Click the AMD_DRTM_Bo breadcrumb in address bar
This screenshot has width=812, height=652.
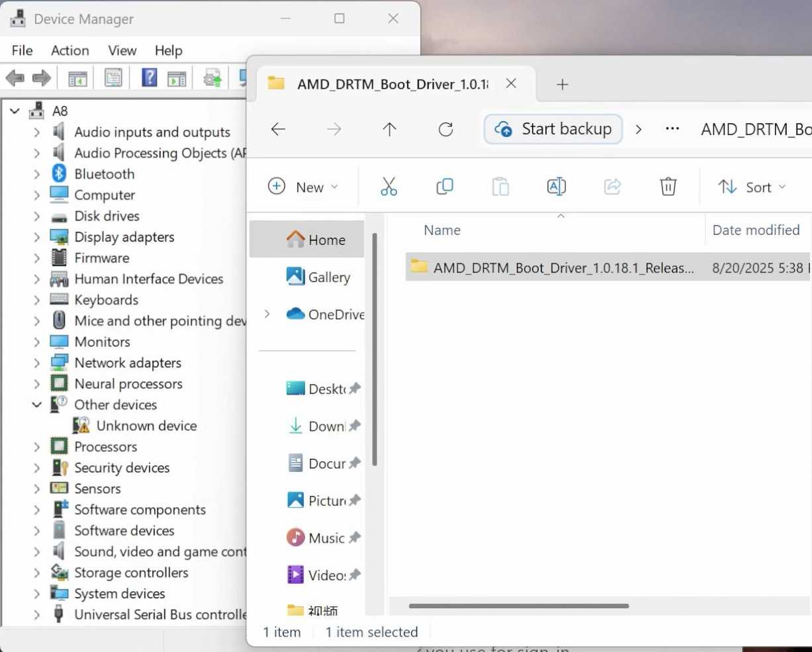pyautogui.click(x=756, y=129)
